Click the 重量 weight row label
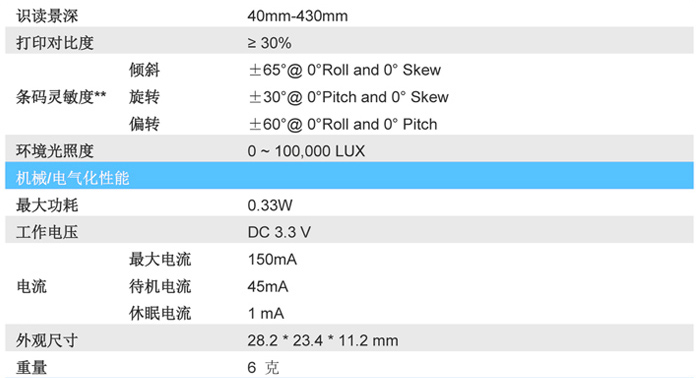The width and height of the screenshot is (700, 378). [31, 368]
